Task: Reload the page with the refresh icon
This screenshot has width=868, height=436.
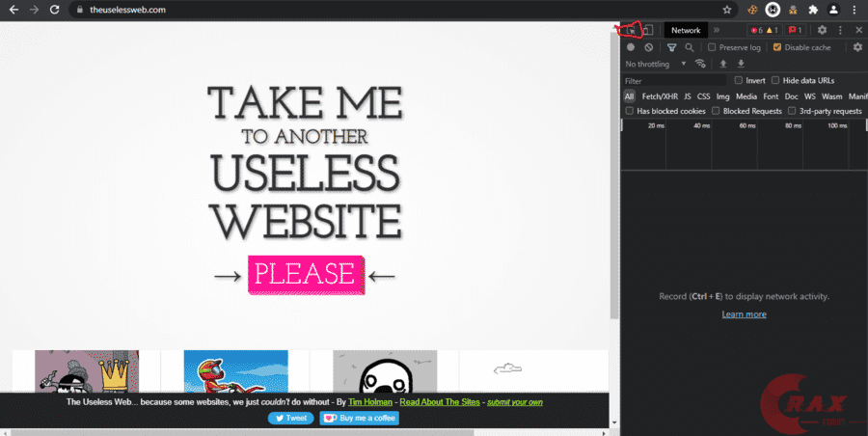Action: pos(54,10)
